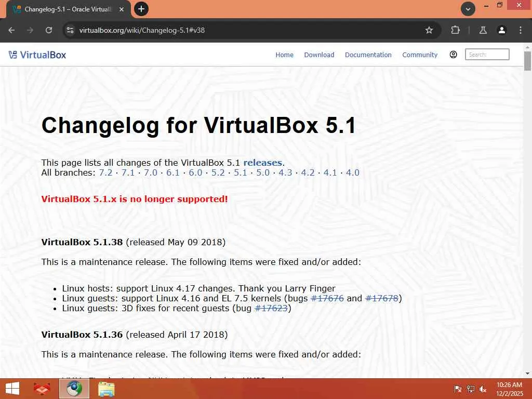532x399 pixels.
Task: Open the 4.3 branch changelog
Action: (285, 172)
